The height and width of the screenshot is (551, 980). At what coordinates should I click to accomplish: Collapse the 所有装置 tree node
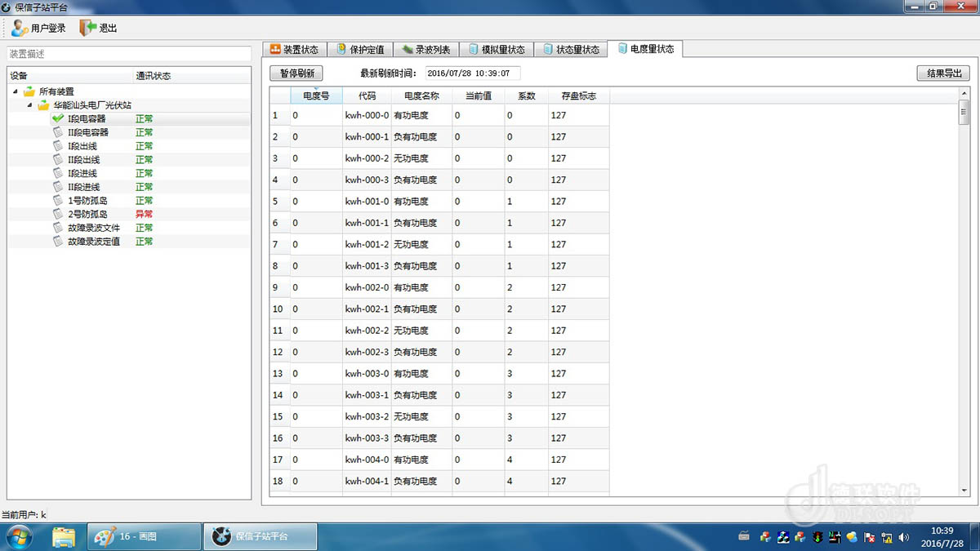click(16, 91)
